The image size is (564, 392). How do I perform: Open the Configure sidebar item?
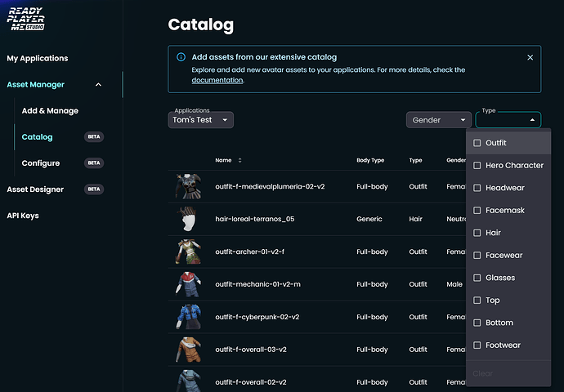click(41, 163)
